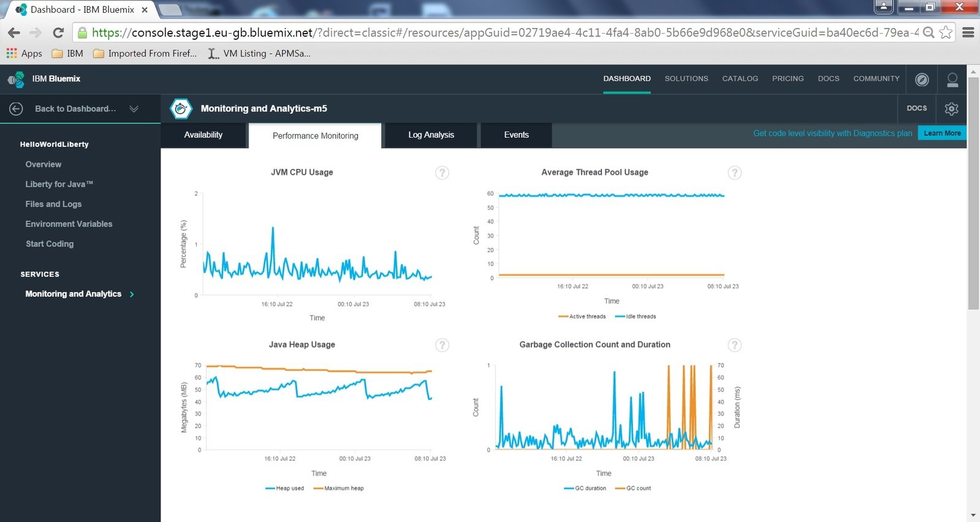Open the user profile icon

tap(952, 80)
